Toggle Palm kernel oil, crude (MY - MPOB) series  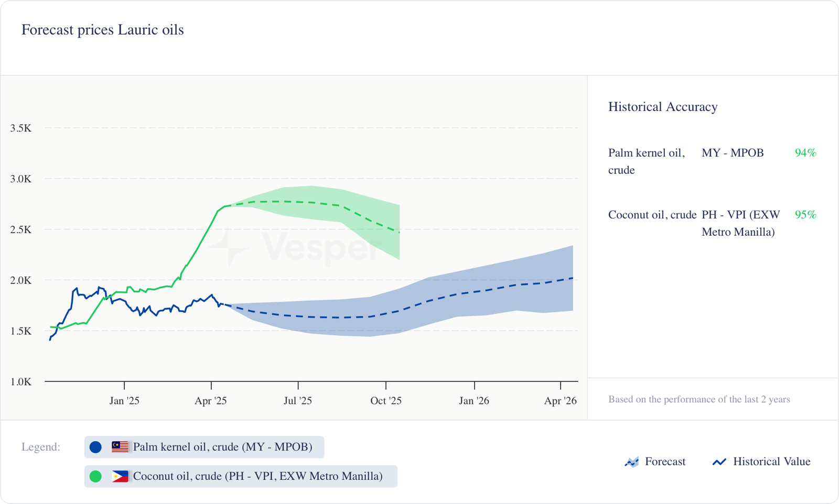point(222,447)
